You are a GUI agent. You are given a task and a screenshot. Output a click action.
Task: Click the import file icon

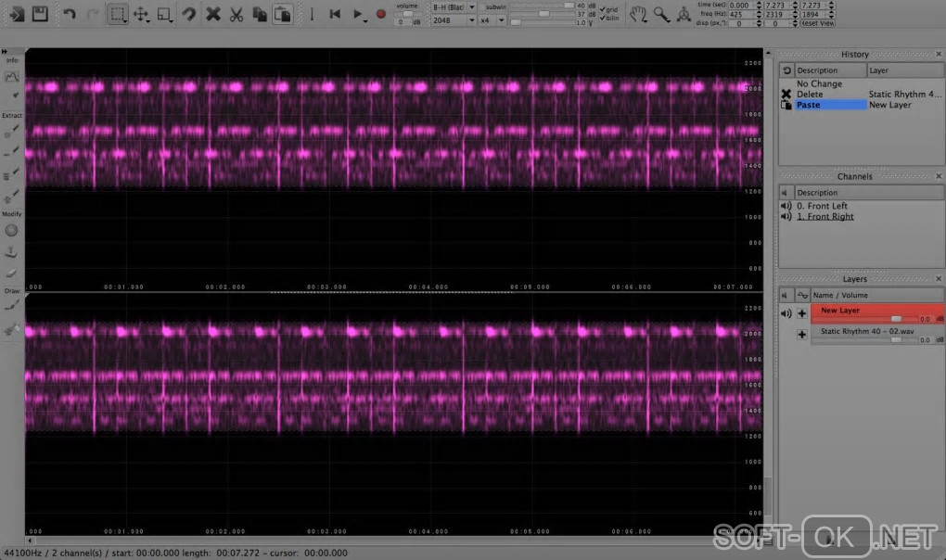pos(17,13)
